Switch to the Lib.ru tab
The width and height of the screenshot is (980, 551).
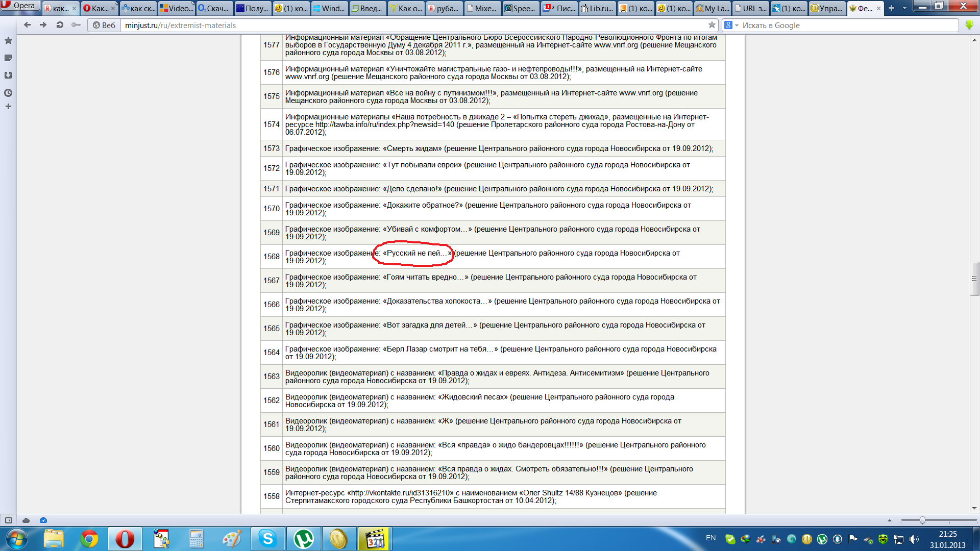coord(597,8)
